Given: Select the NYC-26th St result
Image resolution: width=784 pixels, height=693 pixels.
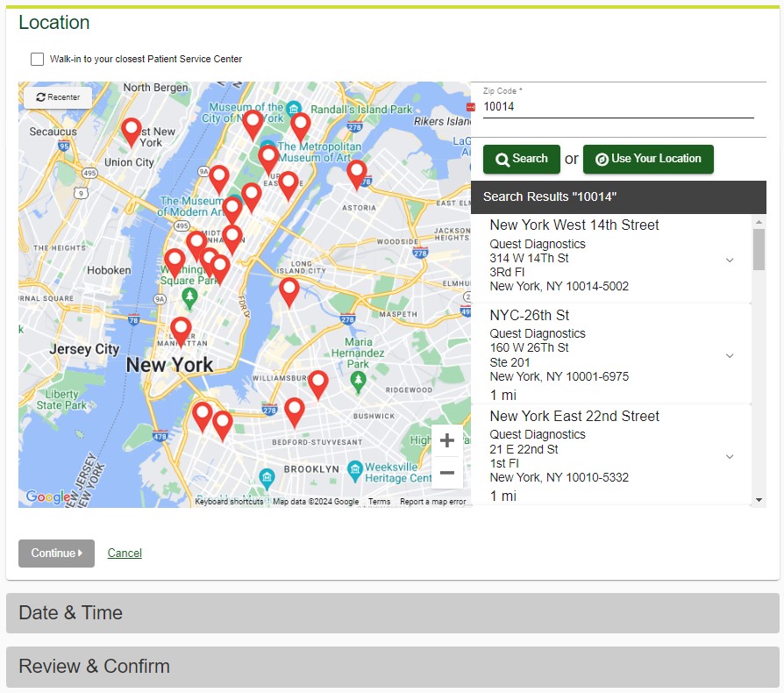Looking at the screenshot, I should (x=611, y=354).
